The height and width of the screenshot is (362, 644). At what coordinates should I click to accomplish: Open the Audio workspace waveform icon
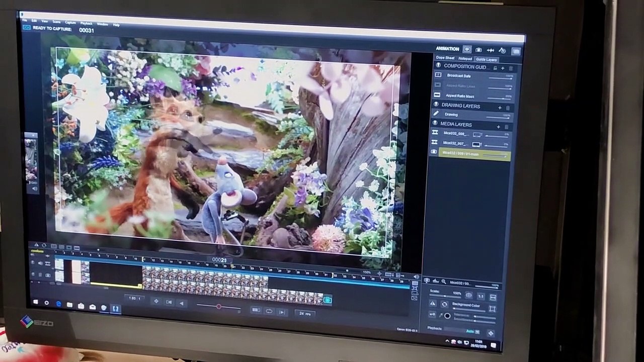(x=490, y=50)
